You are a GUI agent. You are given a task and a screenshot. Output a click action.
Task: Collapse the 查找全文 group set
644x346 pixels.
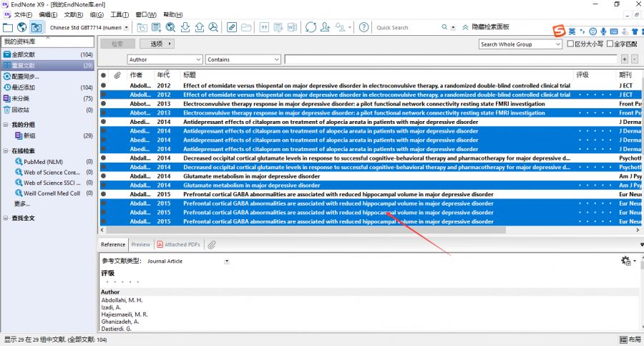[6, 218]
